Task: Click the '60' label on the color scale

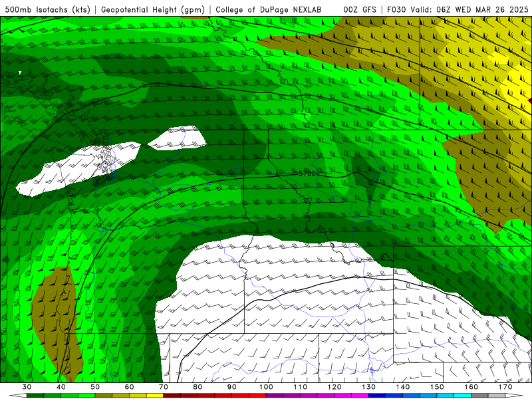Action: (x=129, y=387)
